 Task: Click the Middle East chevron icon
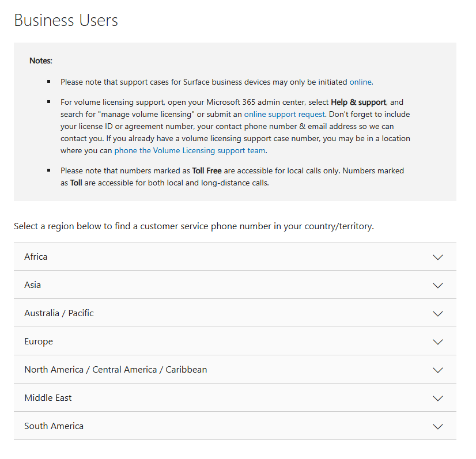(x=437, y=398)
